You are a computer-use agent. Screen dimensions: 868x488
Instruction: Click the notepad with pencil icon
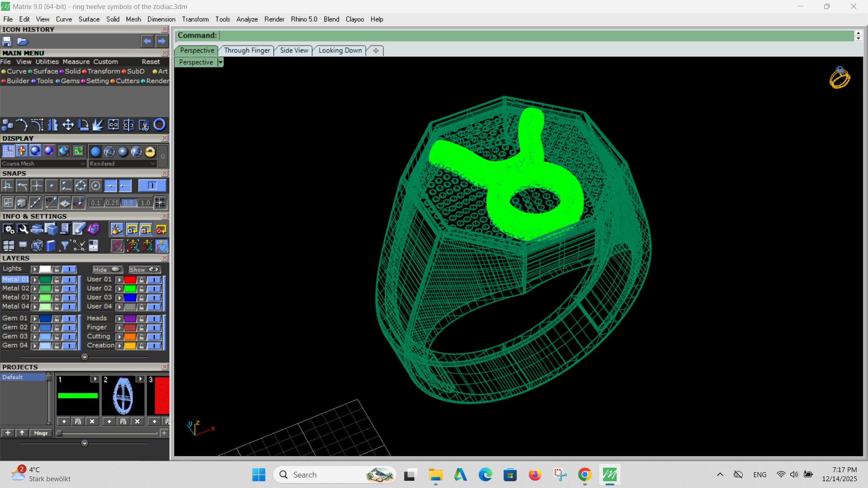(x=79, y=229)
